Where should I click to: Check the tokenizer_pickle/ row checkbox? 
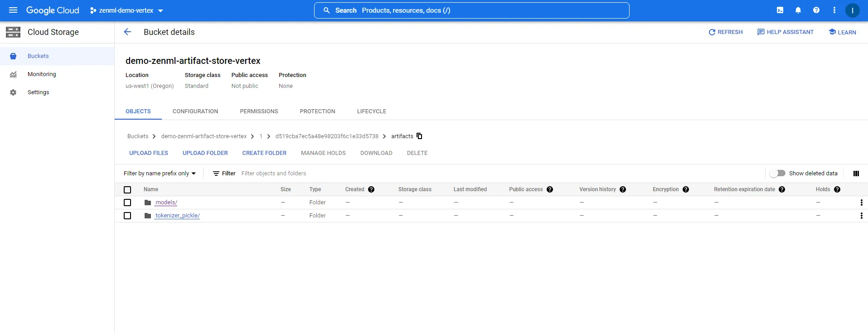pos(127,216)
